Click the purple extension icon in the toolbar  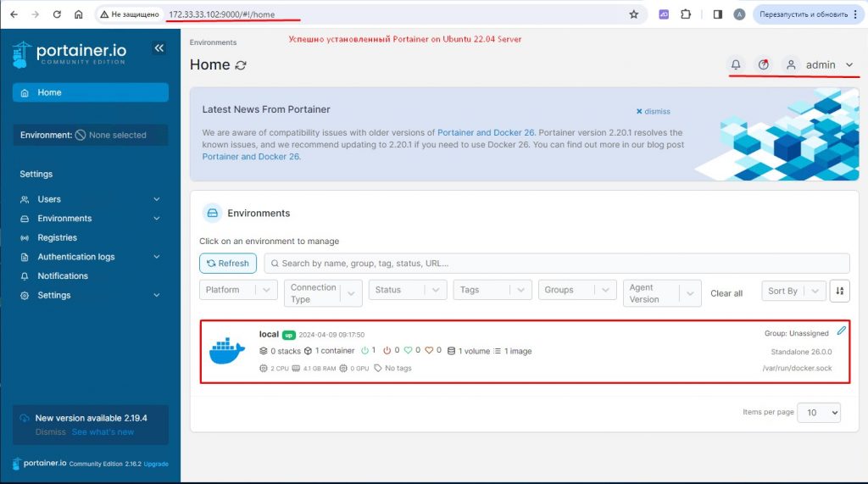[x=664, y=14]
